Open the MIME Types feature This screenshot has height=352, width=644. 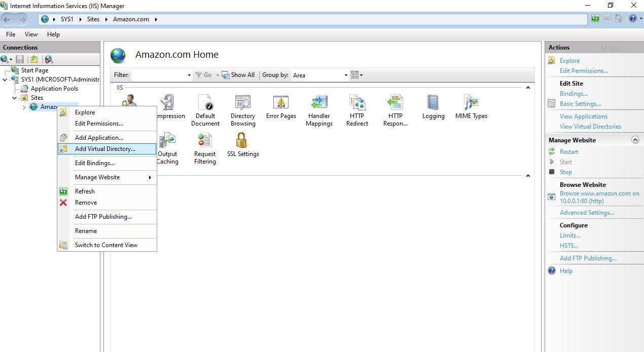(x=471, y=103)
